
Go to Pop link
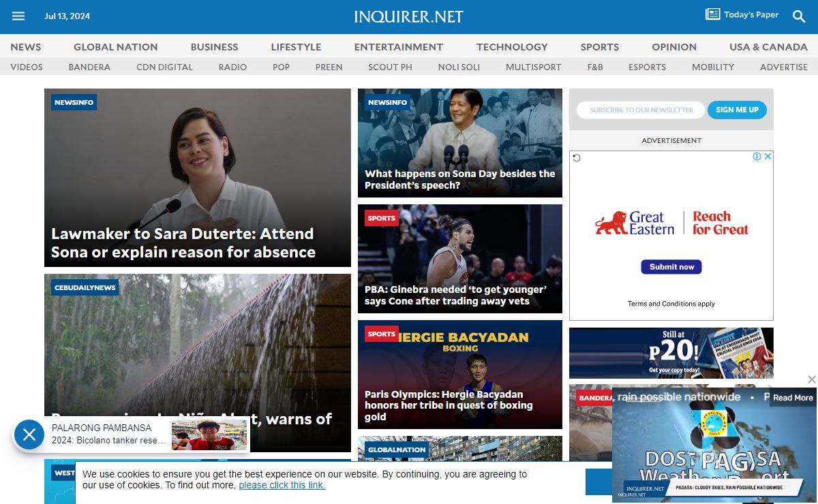coord(281,67)
